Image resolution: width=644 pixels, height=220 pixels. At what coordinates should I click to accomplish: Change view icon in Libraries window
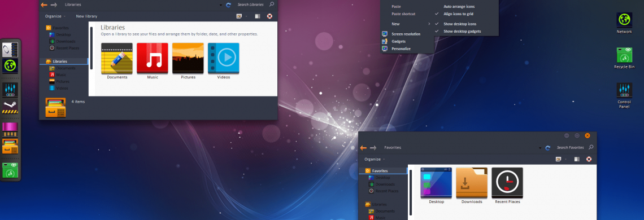(240, 16)
